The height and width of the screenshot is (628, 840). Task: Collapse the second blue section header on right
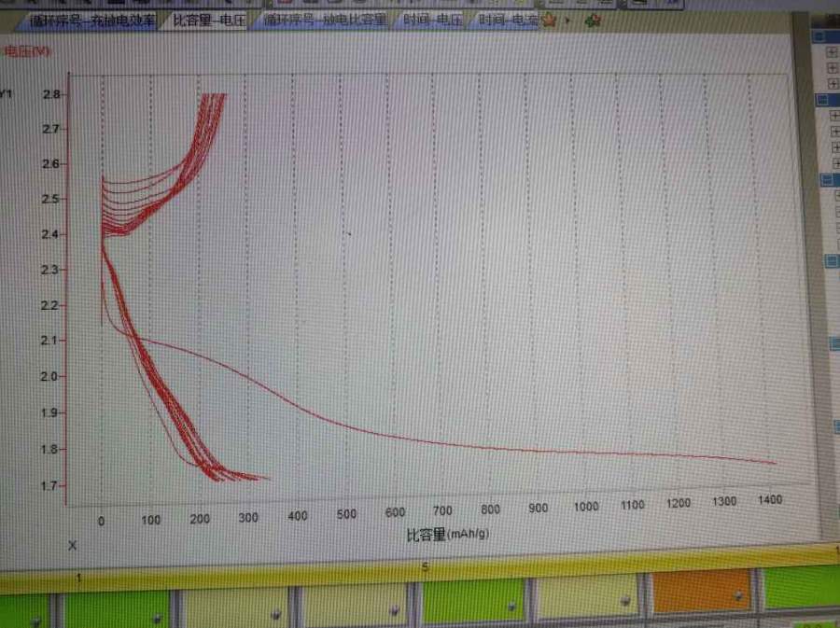(x=824, y=100)
